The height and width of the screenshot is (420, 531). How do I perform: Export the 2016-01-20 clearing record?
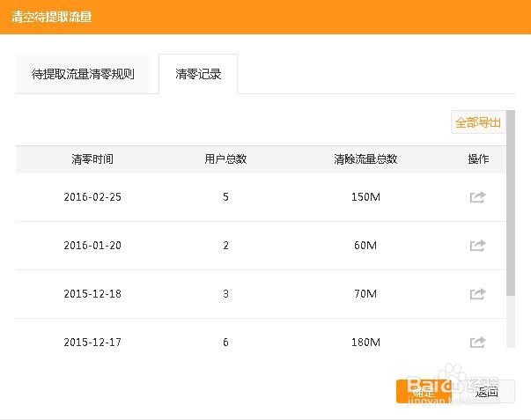[x=478, y=246]
